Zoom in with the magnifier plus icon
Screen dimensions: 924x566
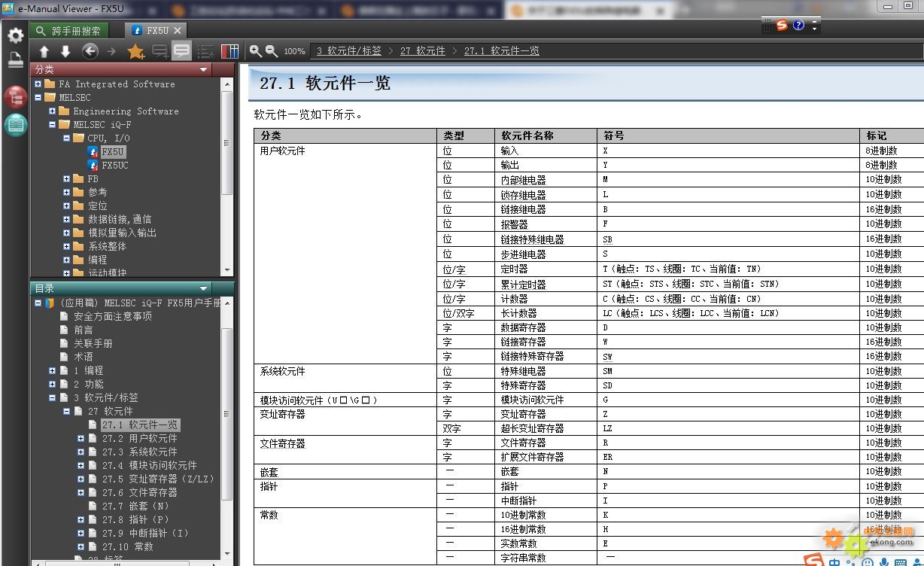coord(256,50)
